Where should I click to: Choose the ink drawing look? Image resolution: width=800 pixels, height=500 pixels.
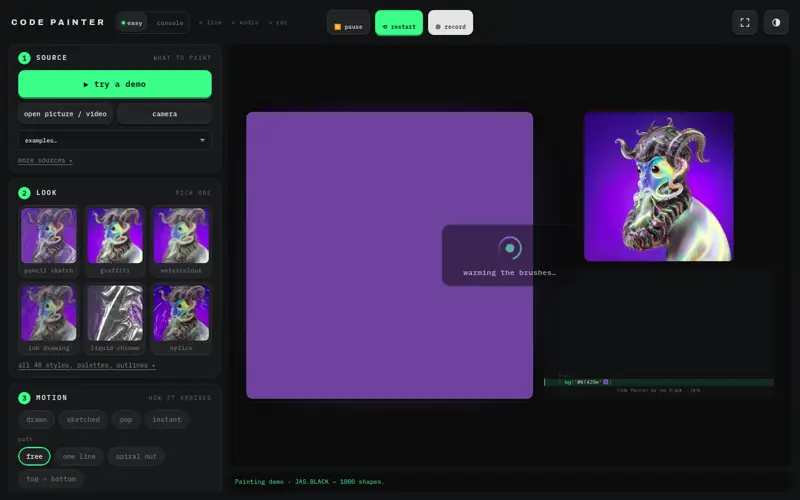(x=49, y=318)
